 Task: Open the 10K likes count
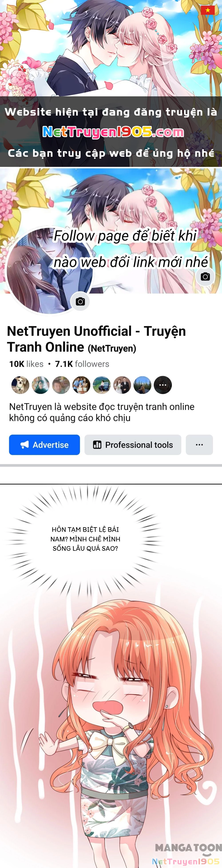26,364
